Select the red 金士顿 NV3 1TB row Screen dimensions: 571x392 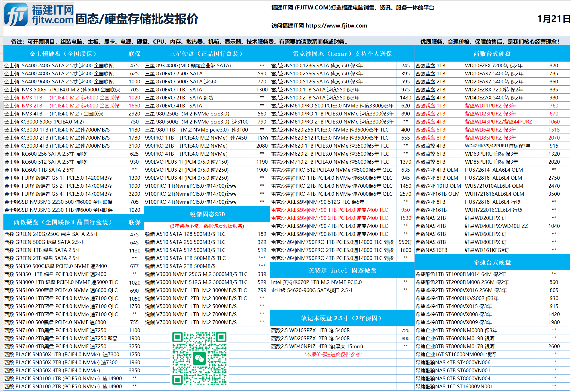coord(62,98)
